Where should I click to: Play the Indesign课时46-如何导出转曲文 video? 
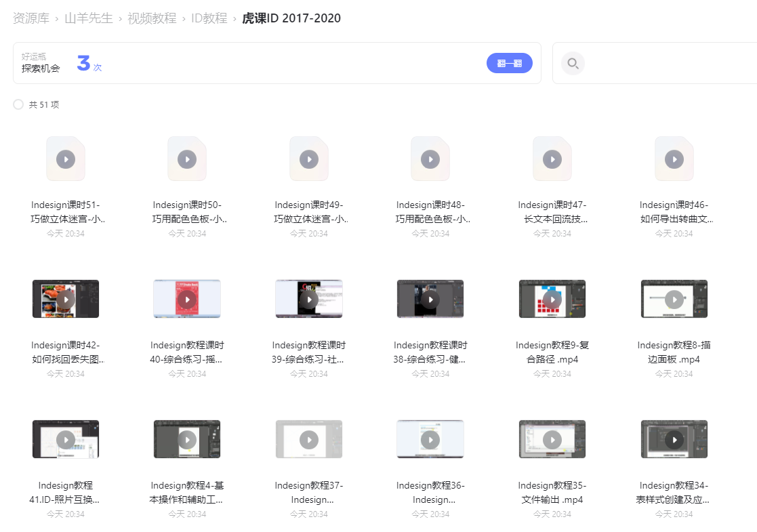[x=674, y=159]
